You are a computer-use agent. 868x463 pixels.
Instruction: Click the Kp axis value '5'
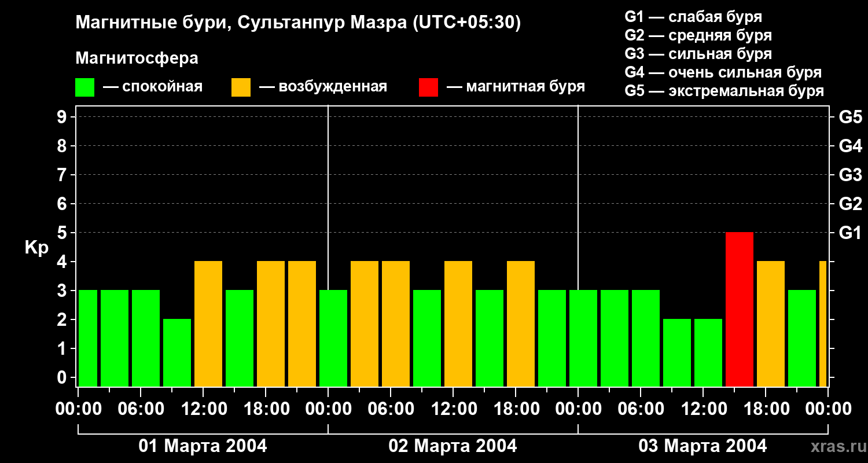click(63, 233)
